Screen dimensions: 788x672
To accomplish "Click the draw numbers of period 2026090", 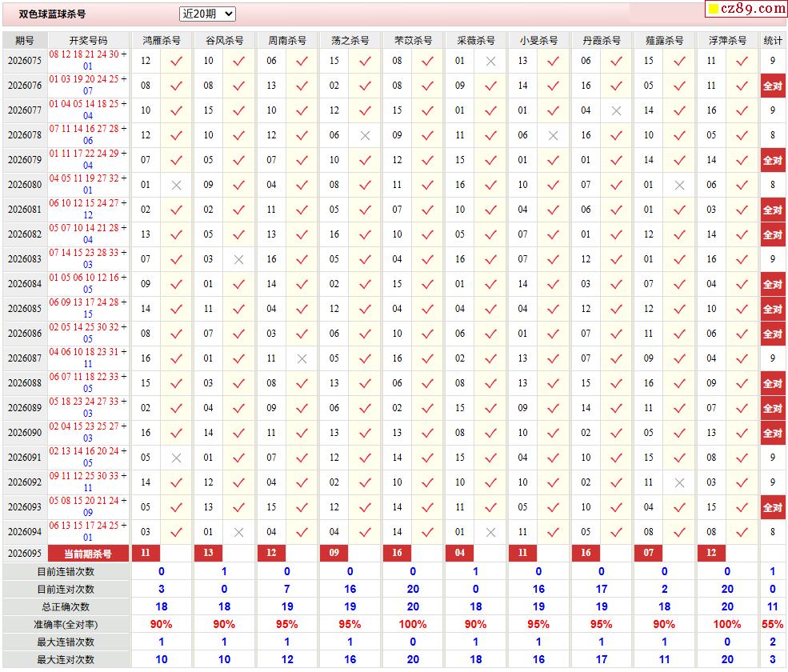I will click(x=88, y=432).
